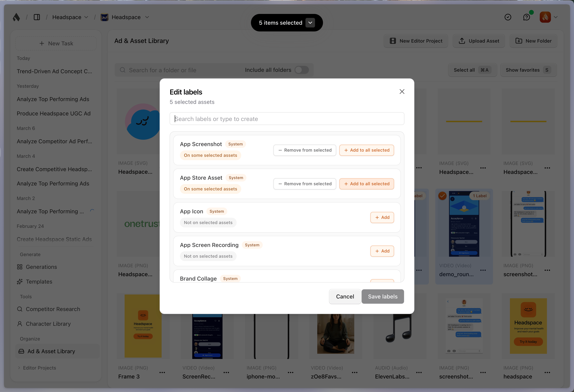Click New Task button
574x392 pixels.
tap(56, 43)
